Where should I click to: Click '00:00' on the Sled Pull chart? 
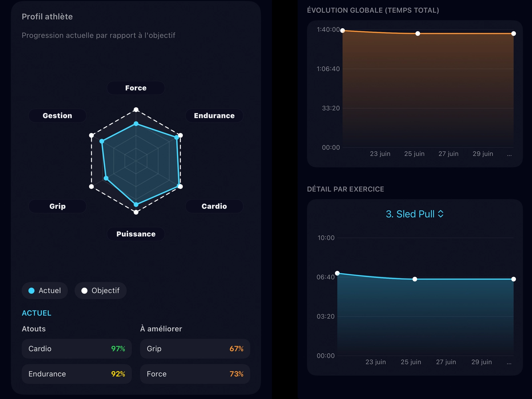click(326, 356)
